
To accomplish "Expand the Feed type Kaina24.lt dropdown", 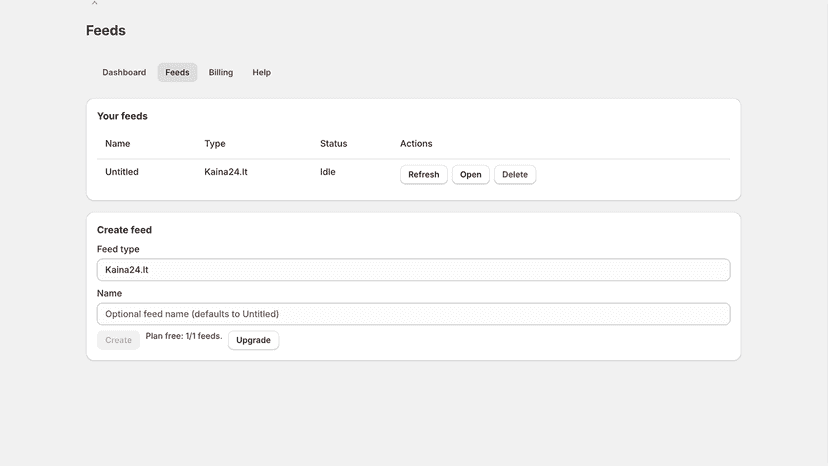I will click(x=413, y=270).
